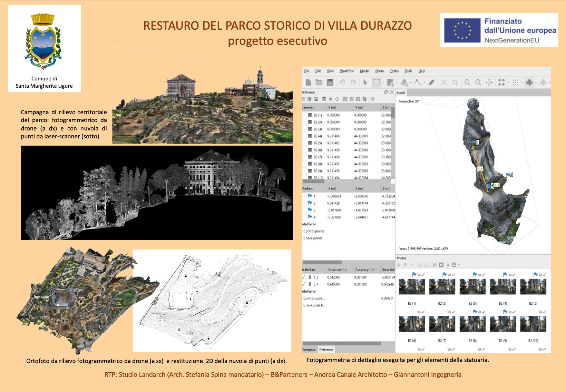Float the Reference pane with restore icon
Image resolution: width=566 pixels, height=392 pixels.
point(386,92)
